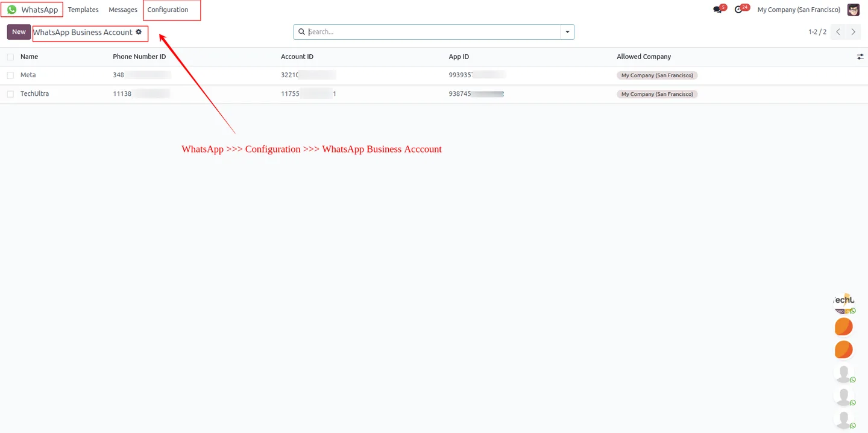868x433 pixels.
Task: Go to the next page arrow
Action: pyautogui.click(x=854, y=32)
